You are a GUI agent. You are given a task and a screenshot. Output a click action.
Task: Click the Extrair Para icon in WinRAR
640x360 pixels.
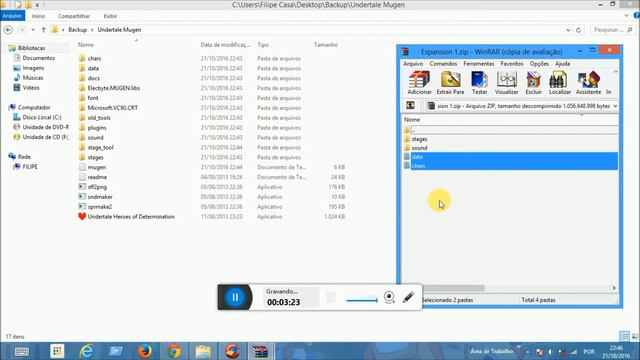pos(450,83)
